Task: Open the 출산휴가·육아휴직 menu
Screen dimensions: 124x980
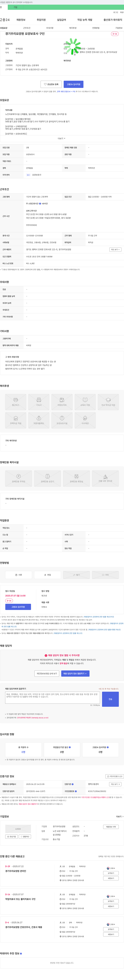Action: (113, 20)
